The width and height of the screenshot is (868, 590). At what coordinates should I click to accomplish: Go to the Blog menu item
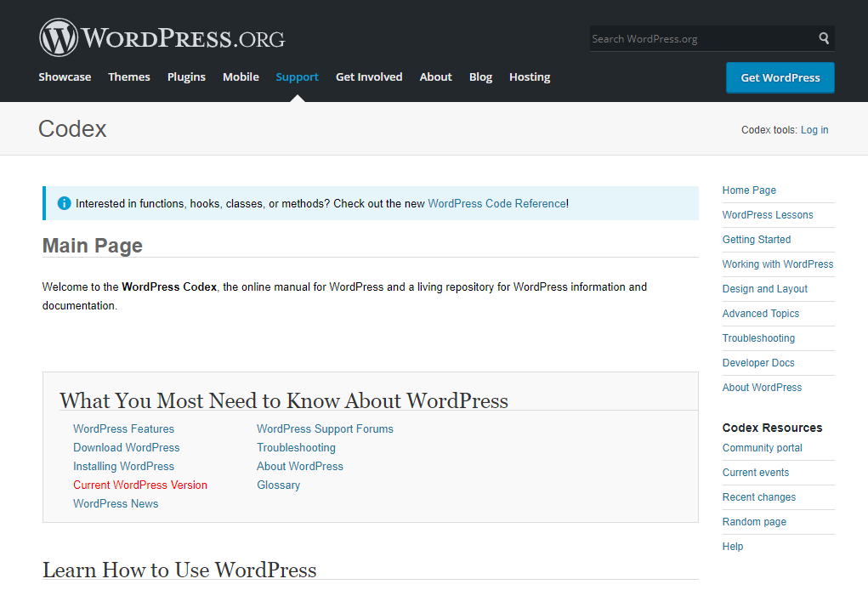pyautogui.click(x=480, y=77)
